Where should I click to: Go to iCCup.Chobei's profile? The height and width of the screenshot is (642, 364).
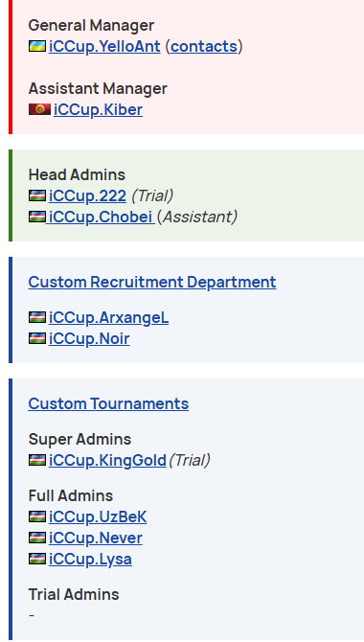[101, 217]
